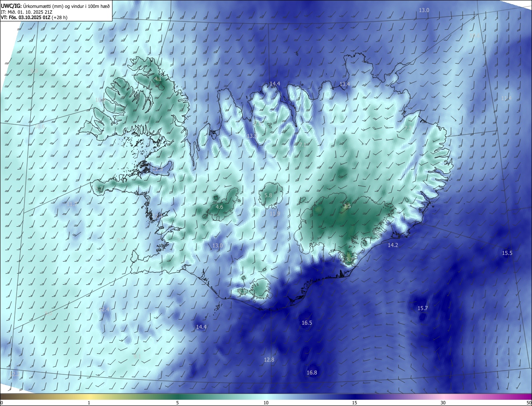Image resolution: width=532 pixels, height=406 pixels.
Task: Click the 50 tick on the color scale
Action: click(x=529, y=403)
